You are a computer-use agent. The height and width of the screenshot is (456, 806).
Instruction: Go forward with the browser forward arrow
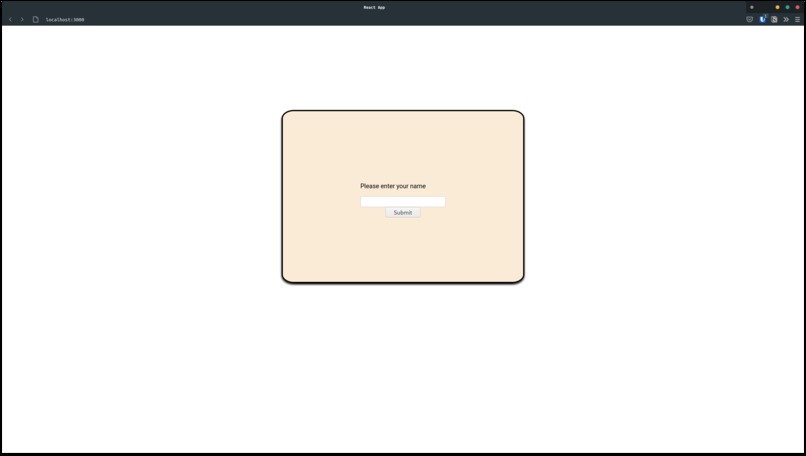(x=22, y=20)
